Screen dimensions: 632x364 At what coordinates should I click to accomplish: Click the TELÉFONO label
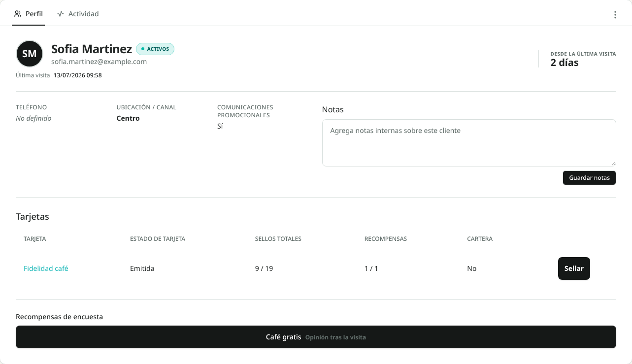click(32, 107)
